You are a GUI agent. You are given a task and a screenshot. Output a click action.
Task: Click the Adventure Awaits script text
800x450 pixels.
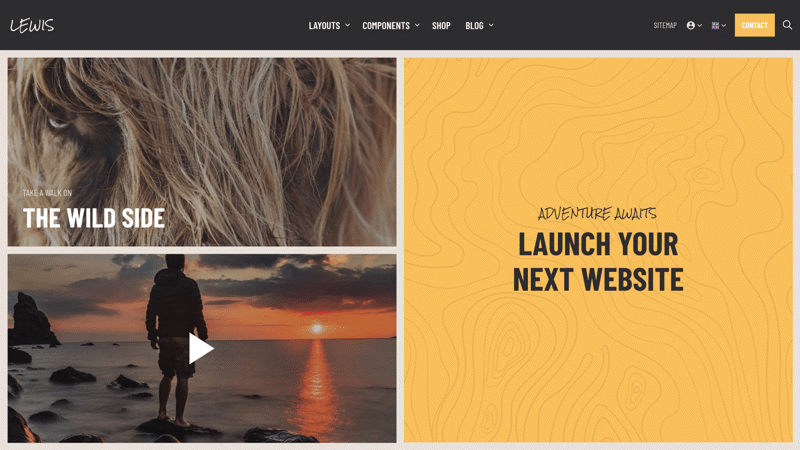(597, 213)
